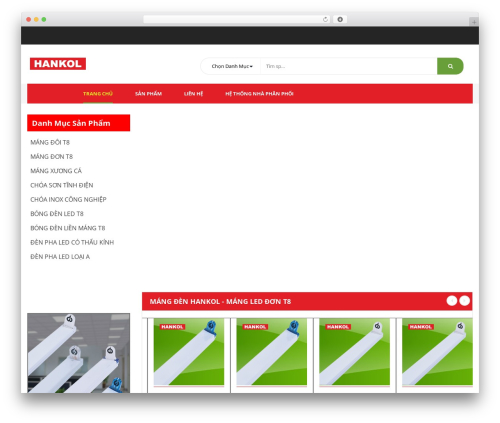Select CHÓA INOX CÔNG NGHIỆP category
The width and height of the screenshot is (500, 423).
[x=68, y=200]
